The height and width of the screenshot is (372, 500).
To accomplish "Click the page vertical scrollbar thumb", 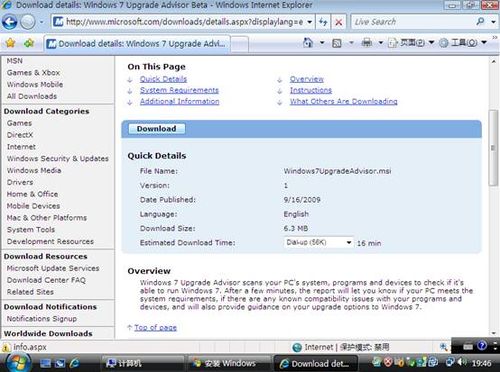I will click(493, 148).
